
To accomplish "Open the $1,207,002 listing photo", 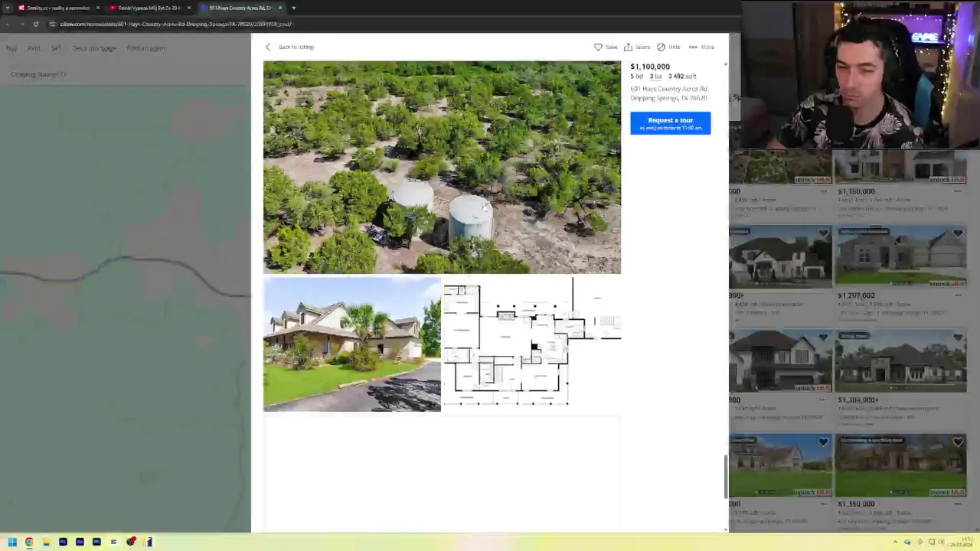I will pyautogui.click(x=900, y=256).
